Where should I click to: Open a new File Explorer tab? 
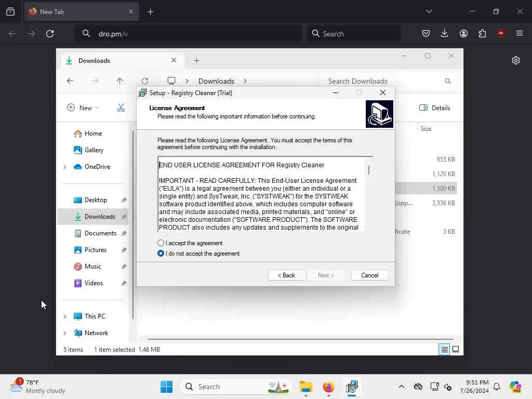(196, 60)
